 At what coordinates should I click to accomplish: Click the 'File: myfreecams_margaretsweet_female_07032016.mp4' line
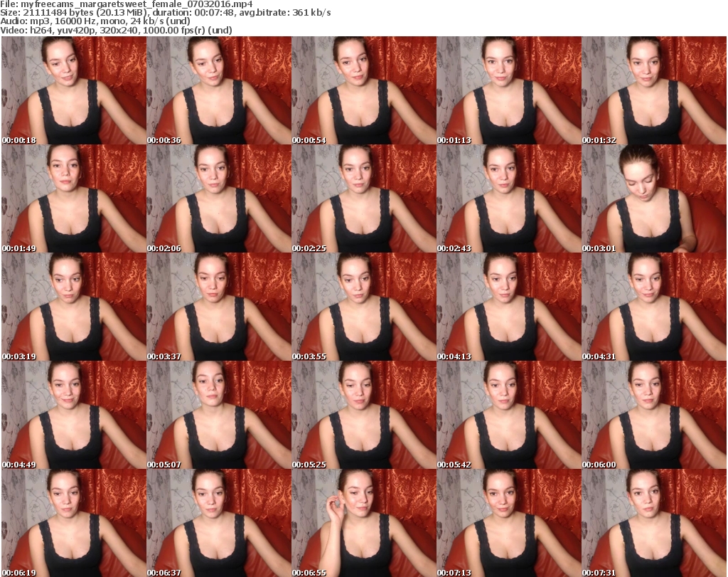[x=127, y=4]
